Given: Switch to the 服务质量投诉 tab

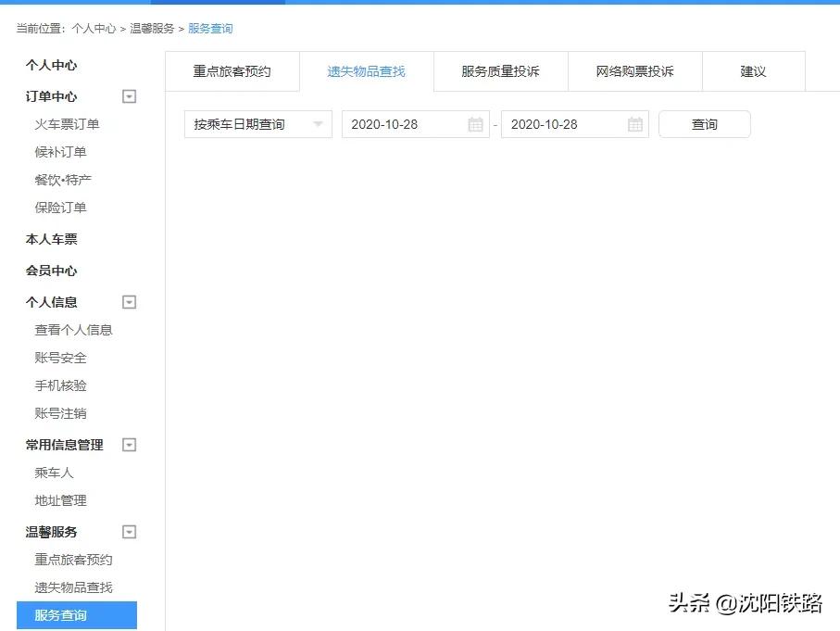Looking at the screenshot, I should (x=500, y=69).
